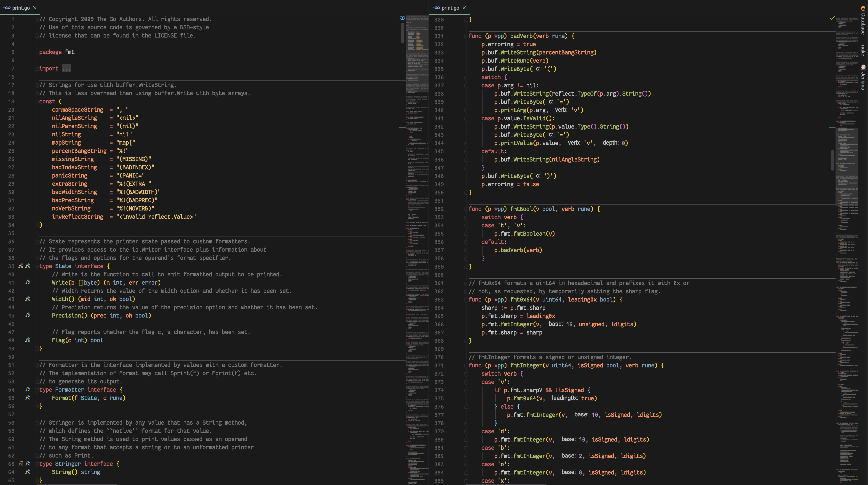Click the right editor's code minimap
Screen dimensions: 868x485
(x=847, y=249)
